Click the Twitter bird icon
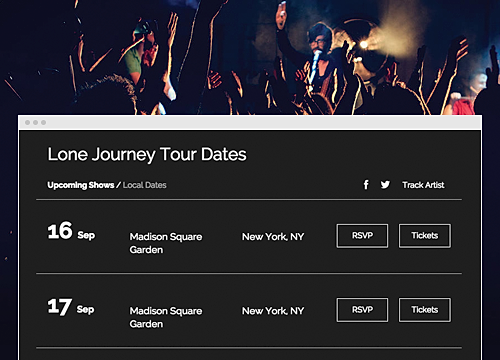 pos(385,184)
